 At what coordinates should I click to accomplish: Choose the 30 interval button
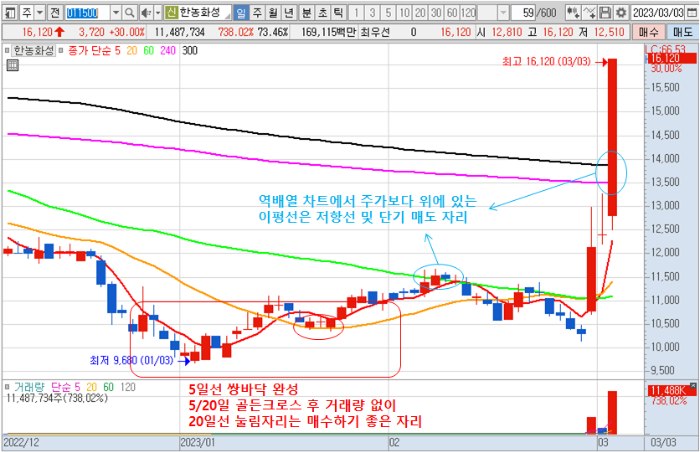tap(436, 13)
